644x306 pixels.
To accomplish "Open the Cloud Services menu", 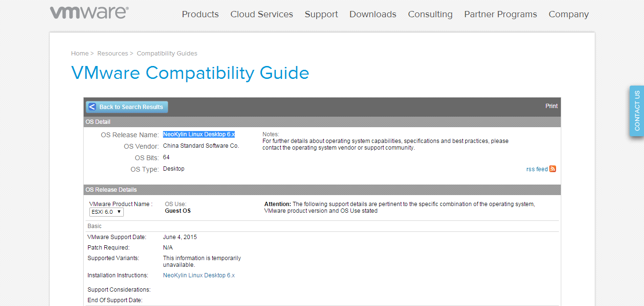I will (x=262, y=14).
